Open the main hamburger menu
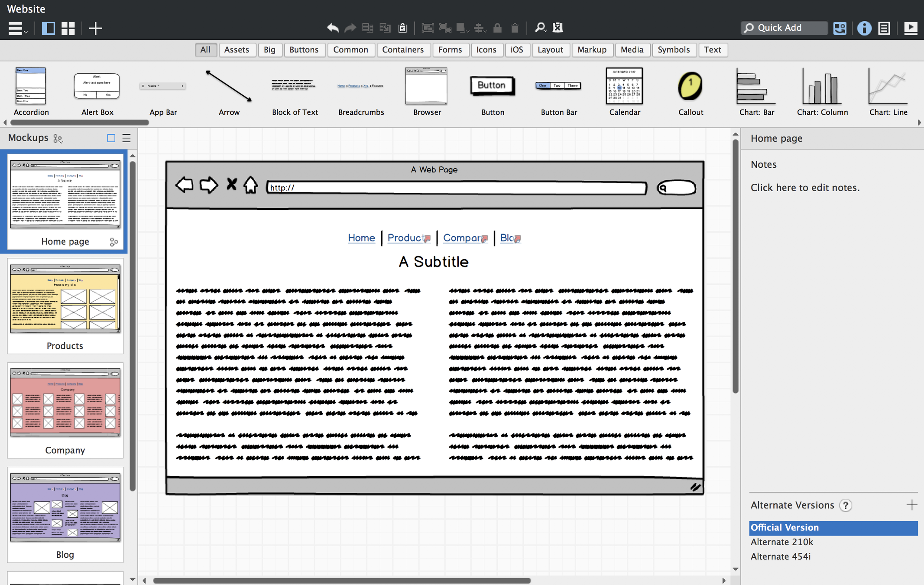924x585 pixels. click(16, 28)
